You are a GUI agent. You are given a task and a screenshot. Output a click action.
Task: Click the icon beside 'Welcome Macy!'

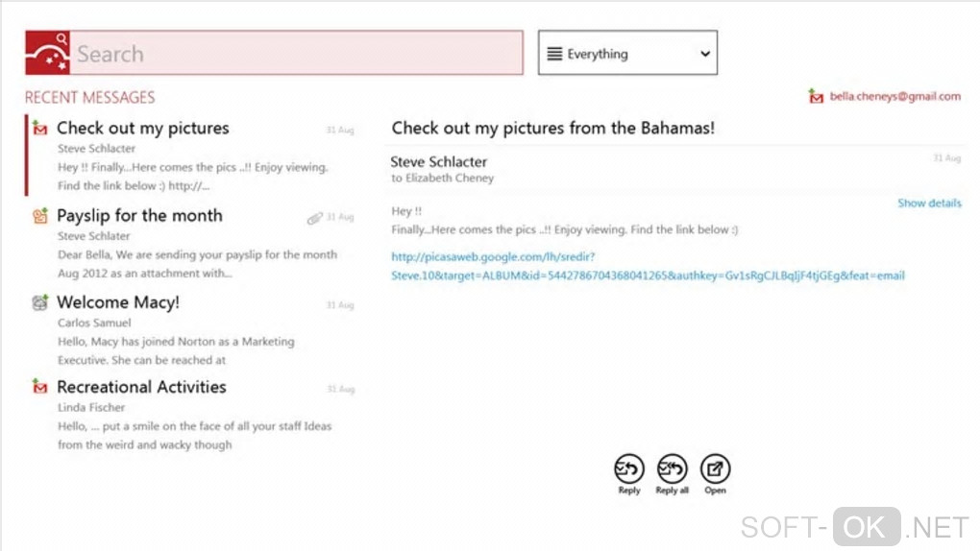pos(40,303)
